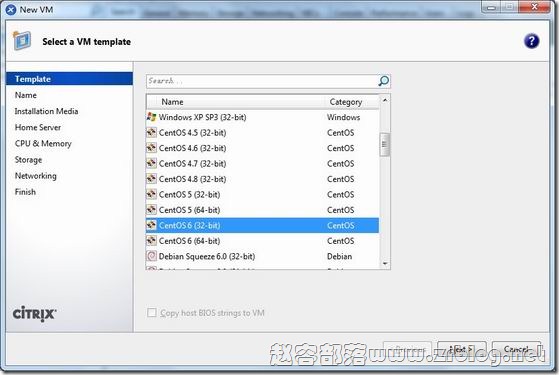Open the Home Server step
This screenshot has width=559, height=375.
pyautogui.click(x=38, y=127)
